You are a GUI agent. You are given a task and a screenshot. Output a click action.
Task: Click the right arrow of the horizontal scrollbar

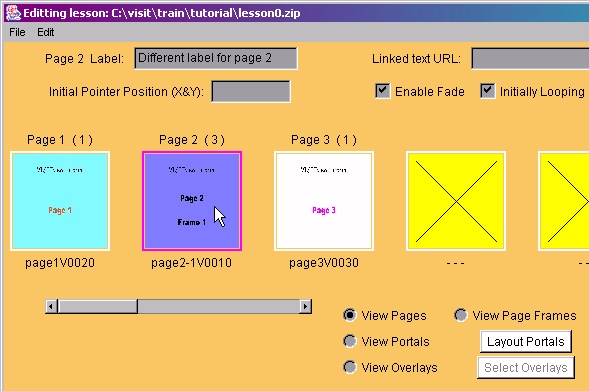(305, 306)
